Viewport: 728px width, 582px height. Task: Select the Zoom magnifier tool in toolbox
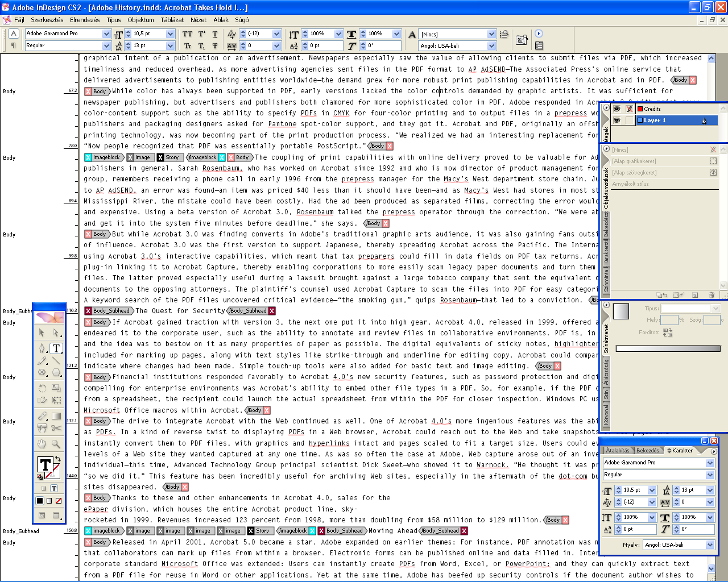[56, 443]
